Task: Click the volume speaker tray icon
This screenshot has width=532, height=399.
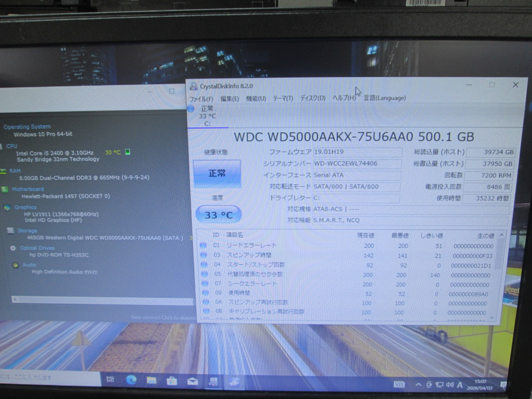Action: pyautogui.click(x=450, y=385)
